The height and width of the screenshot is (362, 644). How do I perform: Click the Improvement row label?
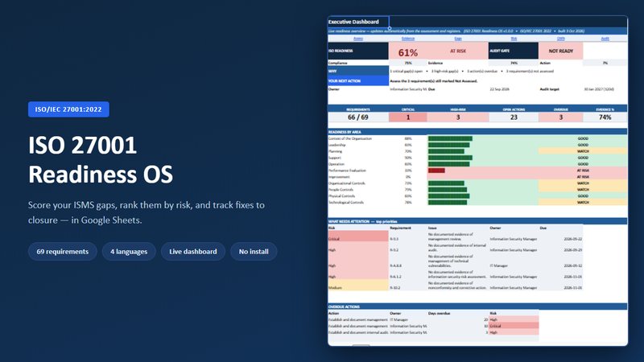(339, 177)
